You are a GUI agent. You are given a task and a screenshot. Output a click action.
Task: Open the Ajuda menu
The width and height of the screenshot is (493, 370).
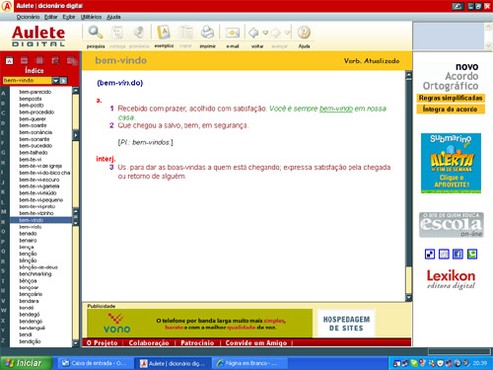[114, 17]
